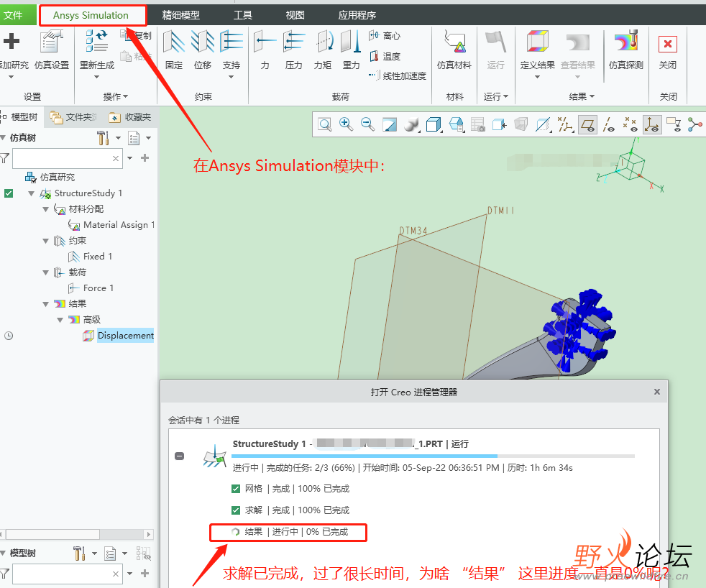Add a 离心 centrifugal load
This screenshot has height=588, width=706.
[x=385, y=35]
